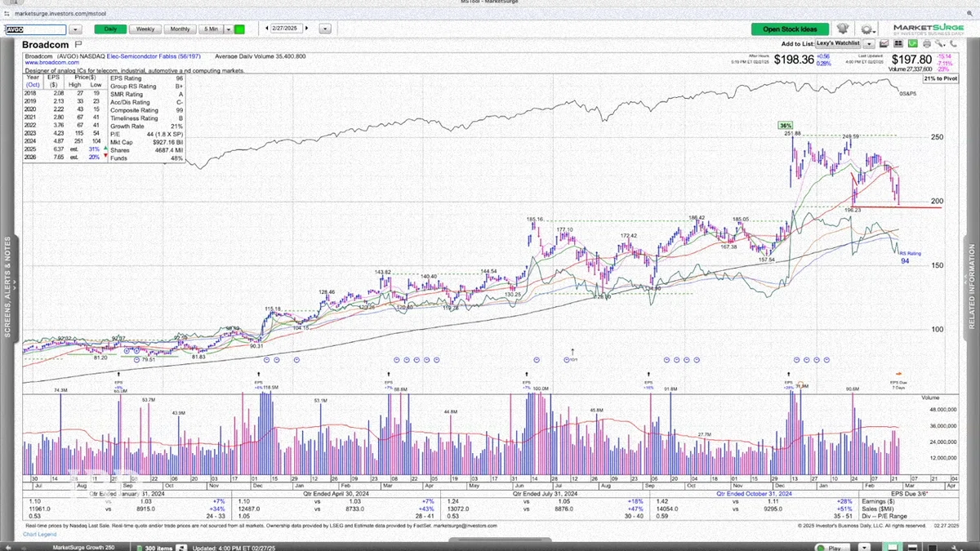
Task: Click the RS Rating 94 label
Action: tap(911, 257)
